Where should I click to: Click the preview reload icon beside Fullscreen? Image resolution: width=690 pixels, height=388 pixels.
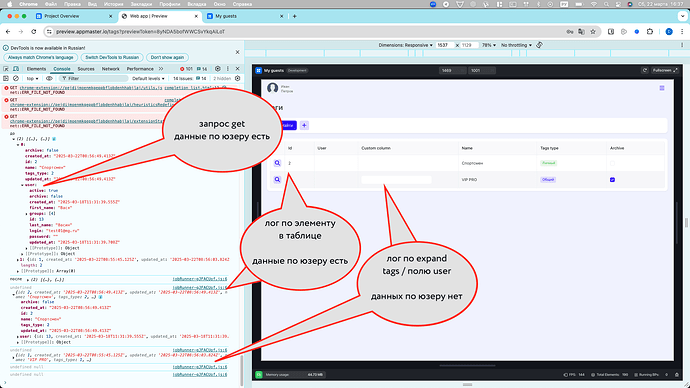[x=645, y=70]
